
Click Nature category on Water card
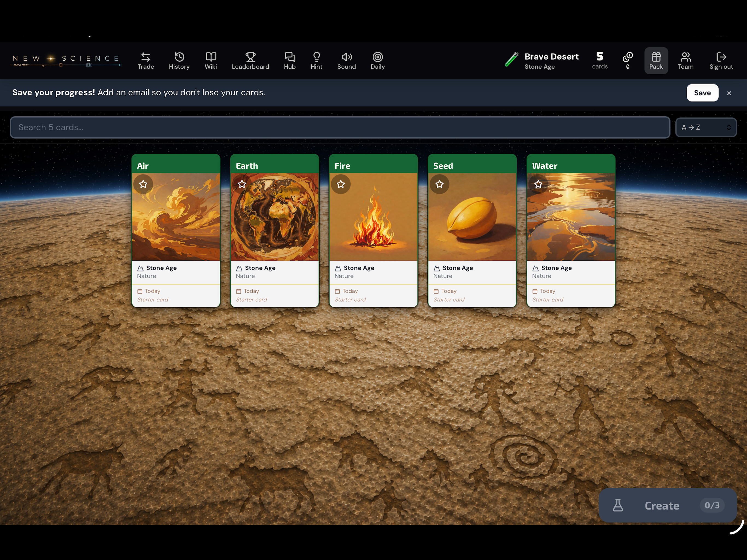coord(541,276)
